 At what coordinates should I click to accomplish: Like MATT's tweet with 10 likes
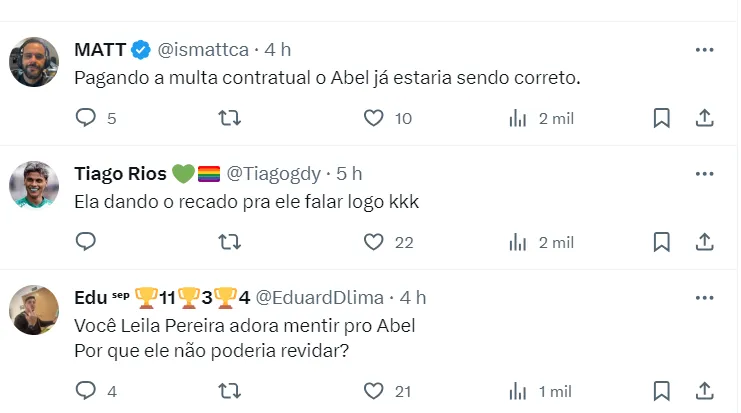point(373,118)
